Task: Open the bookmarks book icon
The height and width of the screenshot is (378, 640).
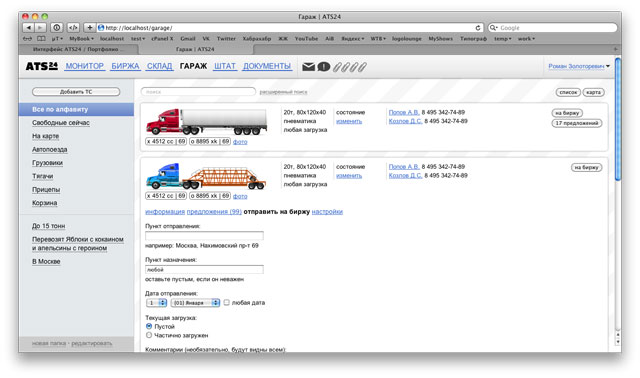Action: tap(41, 39)
